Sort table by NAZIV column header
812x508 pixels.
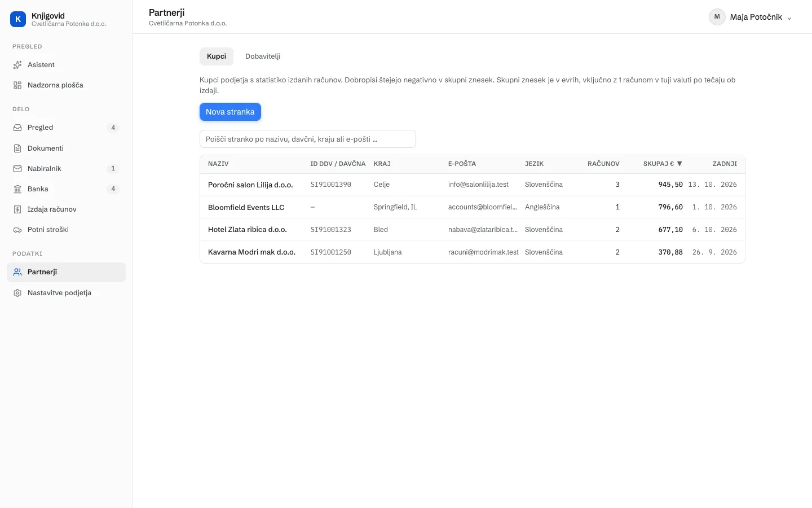[218, 164]
